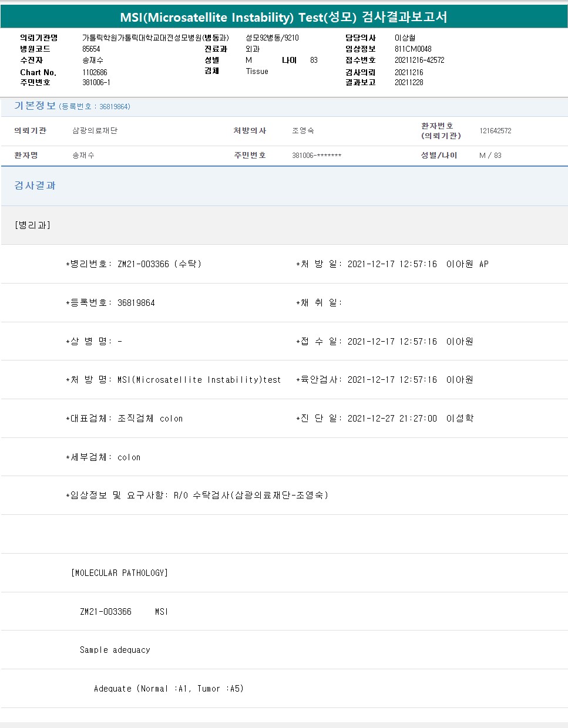Click the 접수번호 value 20211216-42572
The height and width of the screenshot is (728, 568).
419,60
